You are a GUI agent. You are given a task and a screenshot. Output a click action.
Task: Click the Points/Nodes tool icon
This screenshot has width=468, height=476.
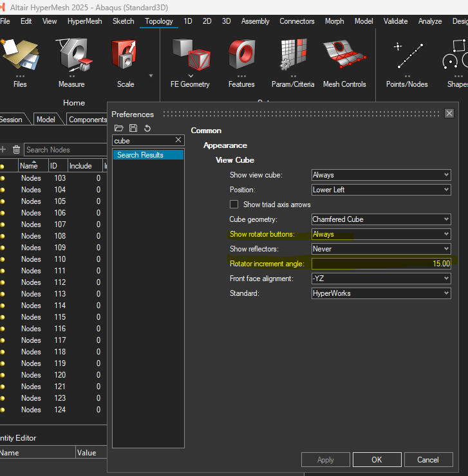pos(407,56)
